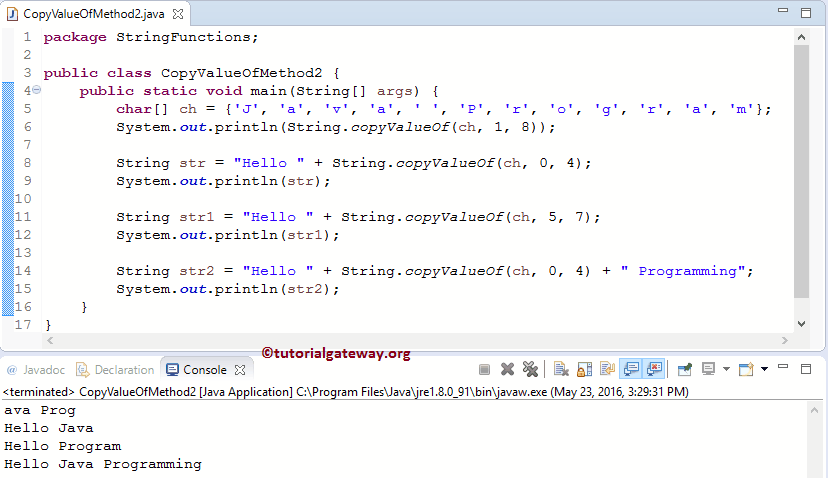Screen dimensions: 828x478
Task: Click line number 6 in gutter
Action: 27,127
